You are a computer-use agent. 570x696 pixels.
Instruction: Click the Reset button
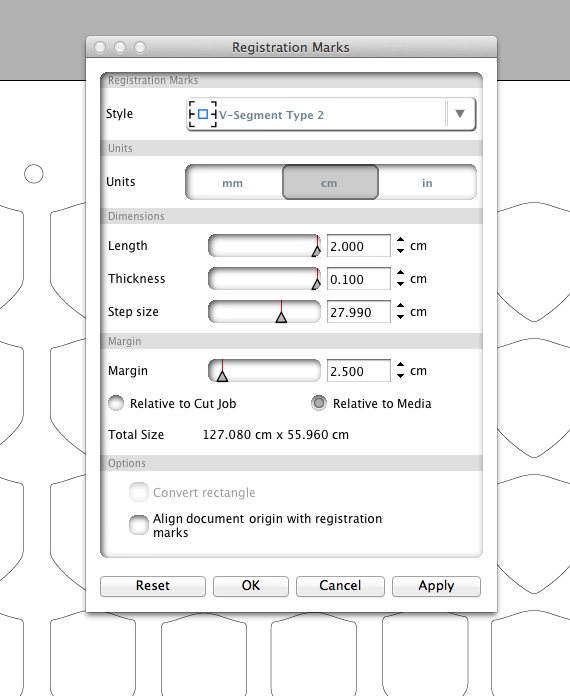pos(153,586)
